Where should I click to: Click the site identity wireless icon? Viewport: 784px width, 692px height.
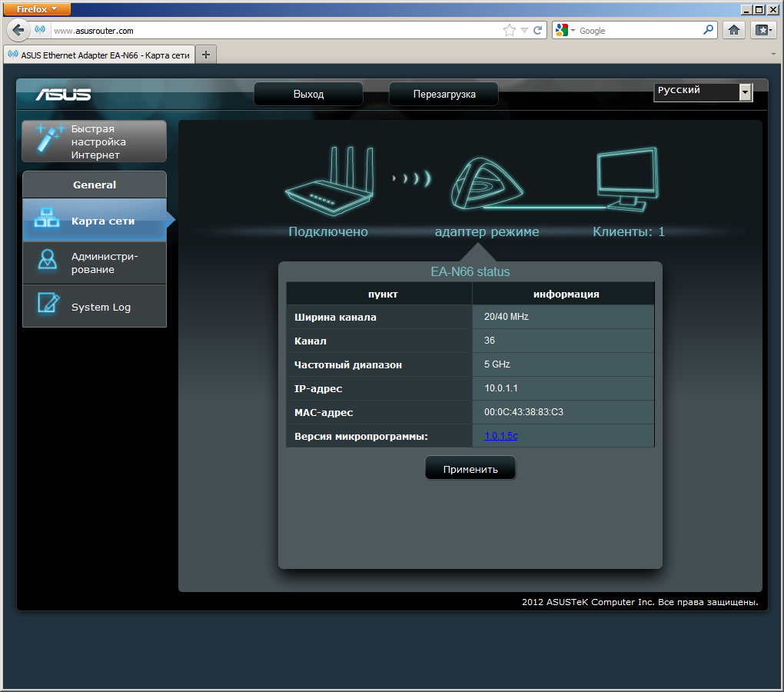point(40,29)
